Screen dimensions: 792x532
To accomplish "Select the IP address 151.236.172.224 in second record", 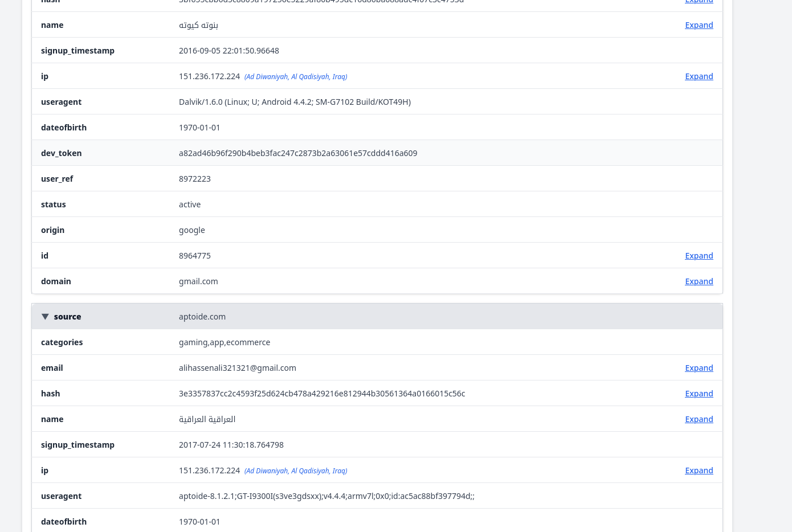I will [x=209, y=470].
